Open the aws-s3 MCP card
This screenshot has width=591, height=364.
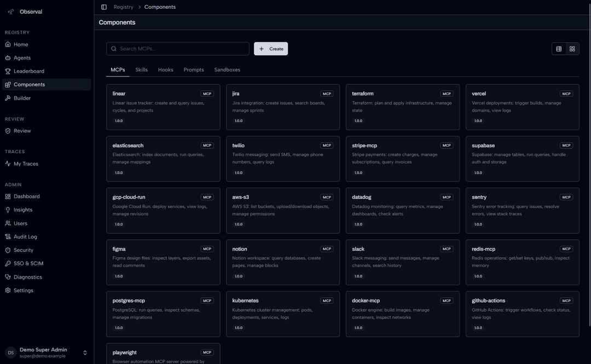(283, 211)
